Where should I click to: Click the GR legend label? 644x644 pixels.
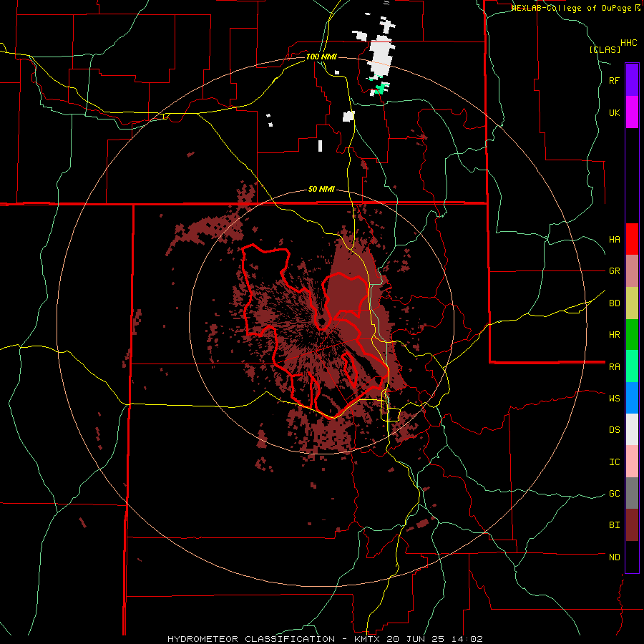coord(614,271)
